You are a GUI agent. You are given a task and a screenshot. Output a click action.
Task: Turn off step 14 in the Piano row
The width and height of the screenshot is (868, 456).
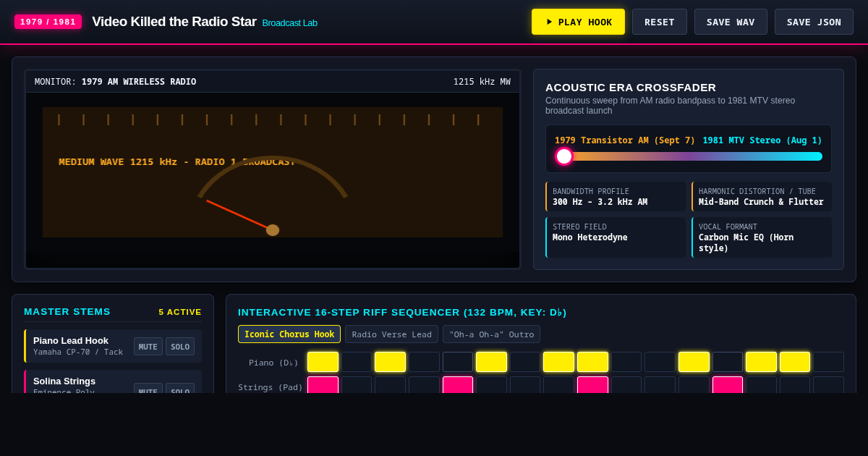(x=761, y=362)
